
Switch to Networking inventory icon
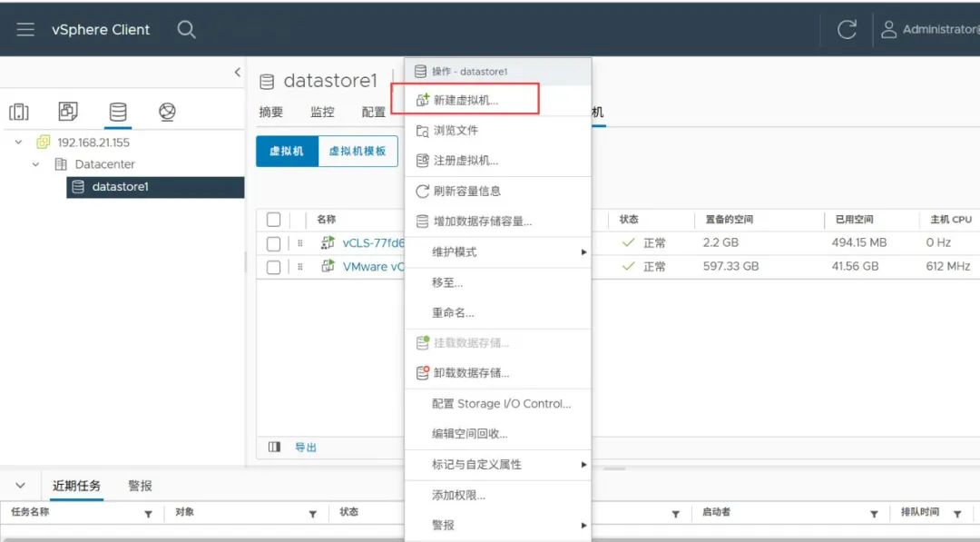(167, 112)
